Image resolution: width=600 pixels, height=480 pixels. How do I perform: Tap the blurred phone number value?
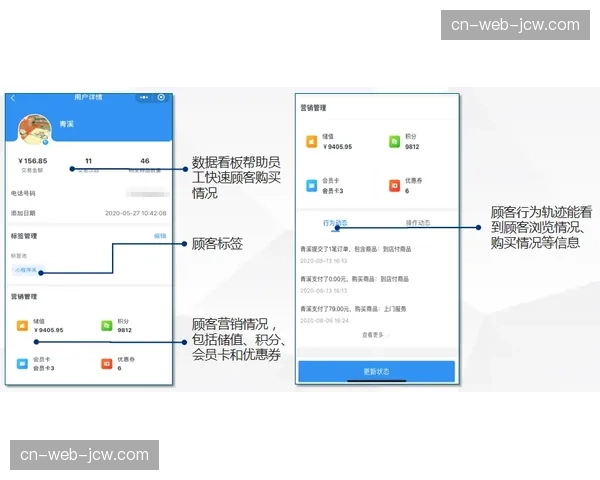click(148, 193)
